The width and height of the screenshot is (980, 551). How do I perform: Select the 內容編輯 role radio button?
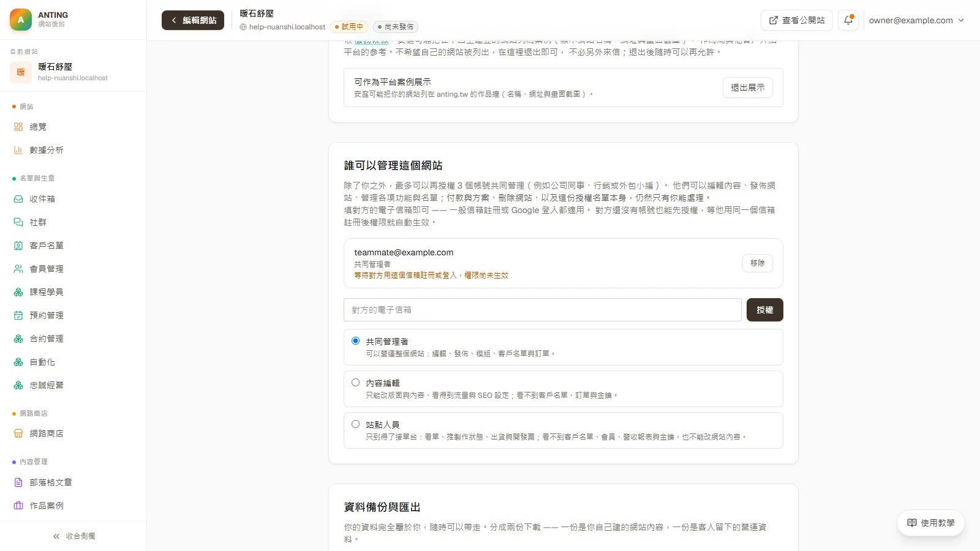355,383
